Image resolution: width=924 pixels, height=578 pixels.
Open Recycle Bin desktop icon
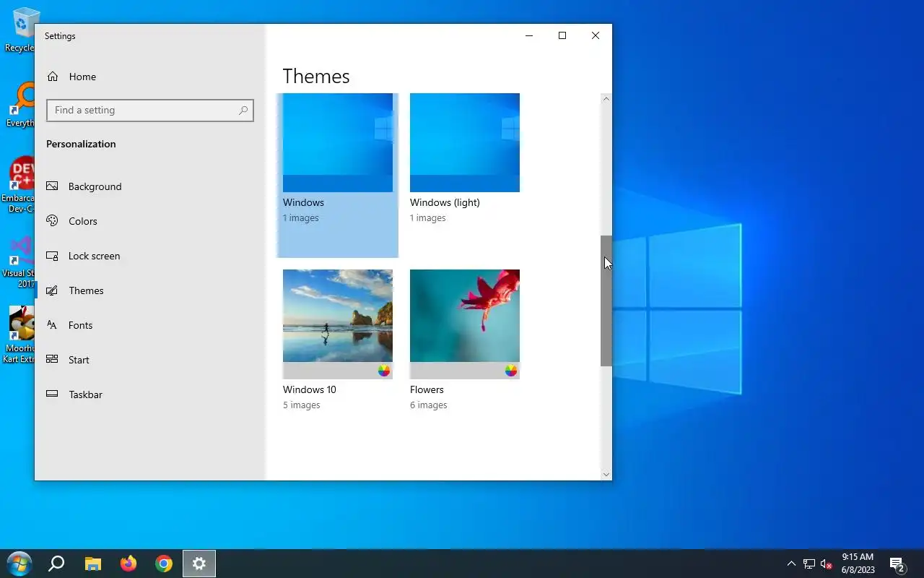(x=23, y=30)
